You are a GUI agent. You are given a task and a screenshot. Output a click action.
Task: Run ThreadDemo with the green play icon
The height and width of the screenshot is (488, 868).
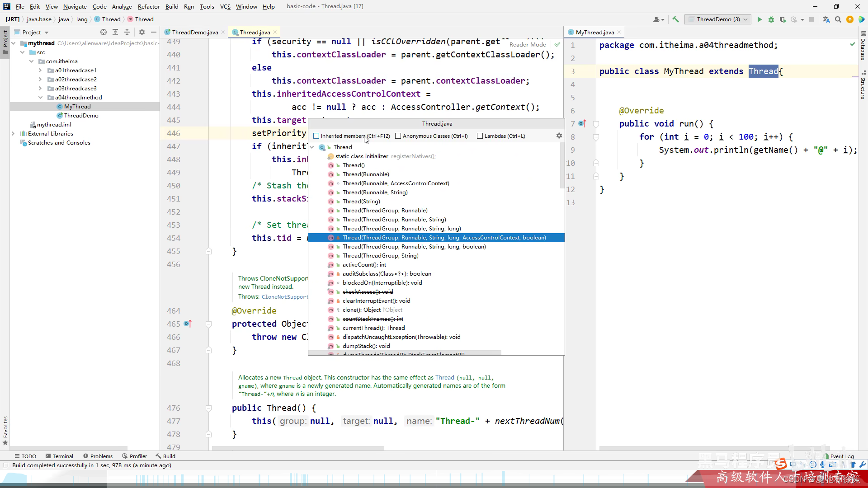759,19
